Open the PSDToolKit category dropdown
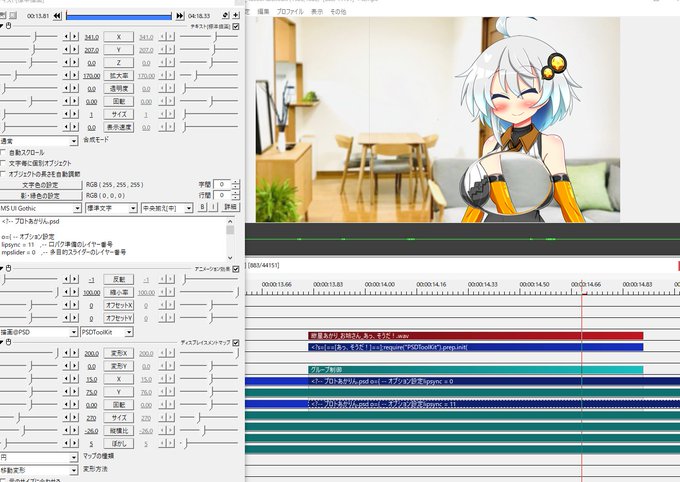Image resolution: width=680 pixels, height=482 pixels. pyautogui.click(x=107, y=332)
